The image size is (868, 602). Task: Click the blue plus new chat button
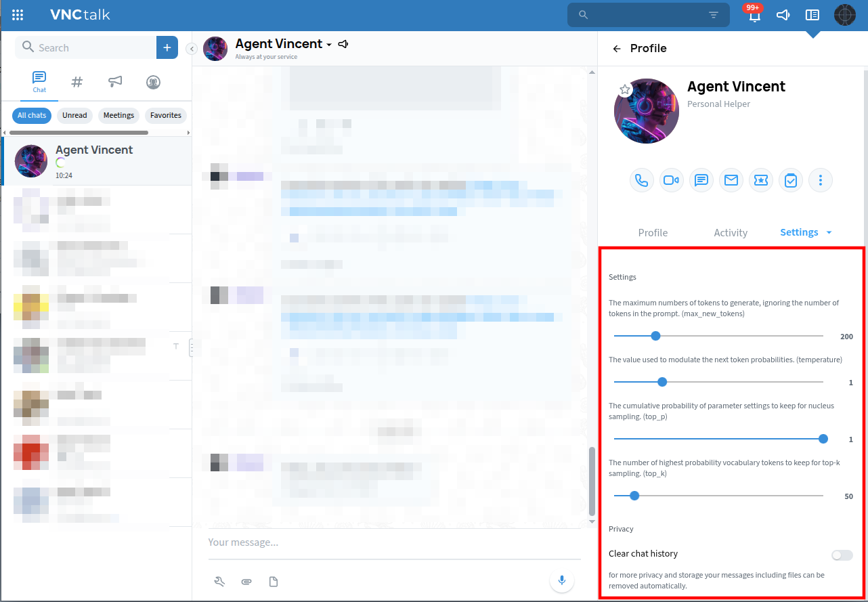tap(167, 47)
